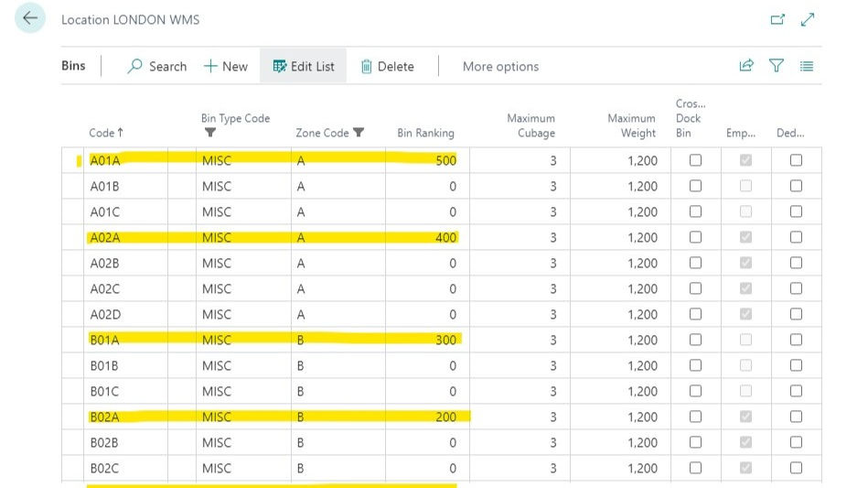Screen dimensions: 868x488
Task: Open the filter pane funnel icon
Action: pyautogui.click(x=777, y=66)
